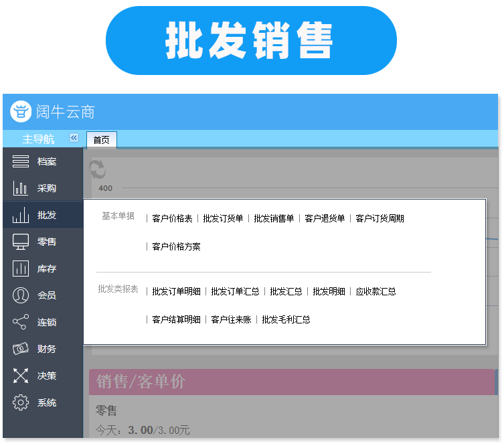Click the 阔牛云商 bull logo icon
This screenshot has height=448, width=502.
point(21,111)
